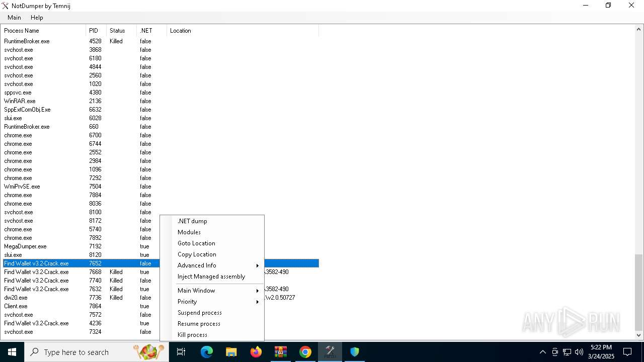Select Find Wallet v3.2-Crack.exe PID 4236

(x=160, y=323)
